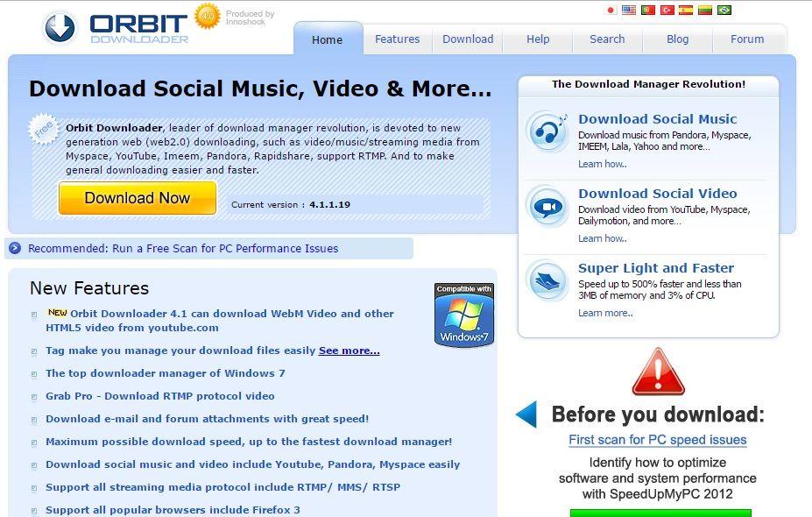Click Maximum possible download speed feature
812x517 pixels.
pos(249,442)
